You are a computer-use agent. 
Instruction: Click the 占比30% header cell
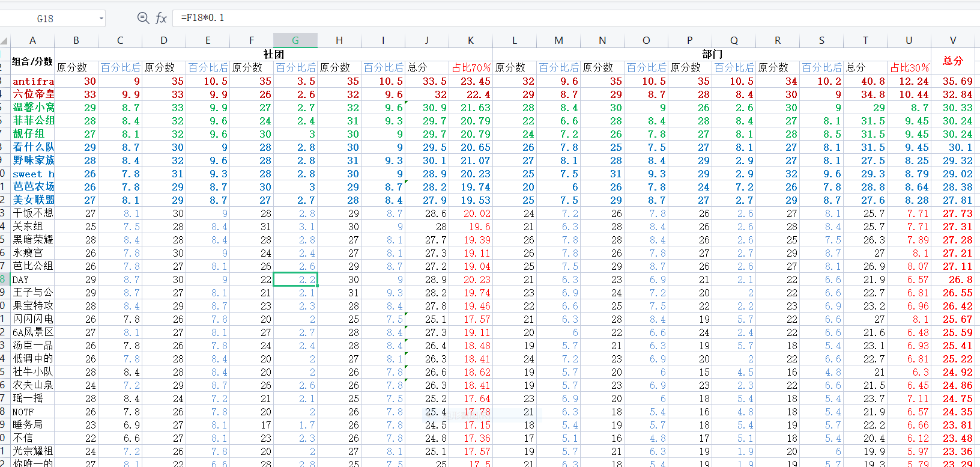[x=909, y=67]
